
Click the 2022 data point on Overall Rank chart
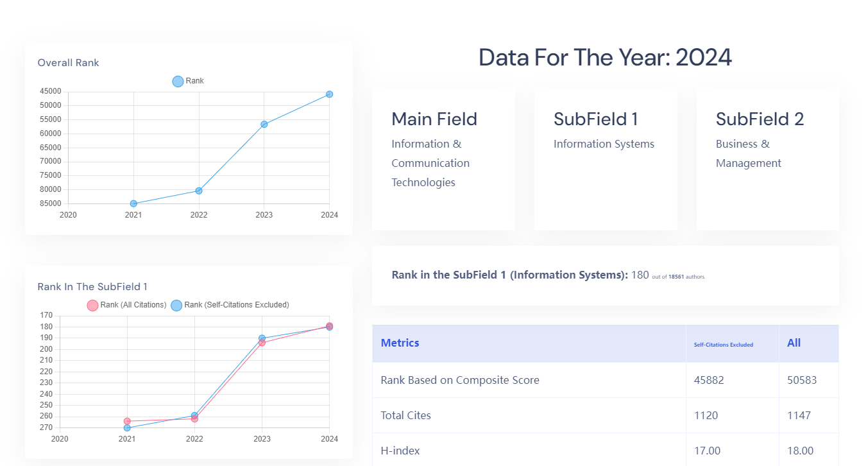(x=199, y=191)
